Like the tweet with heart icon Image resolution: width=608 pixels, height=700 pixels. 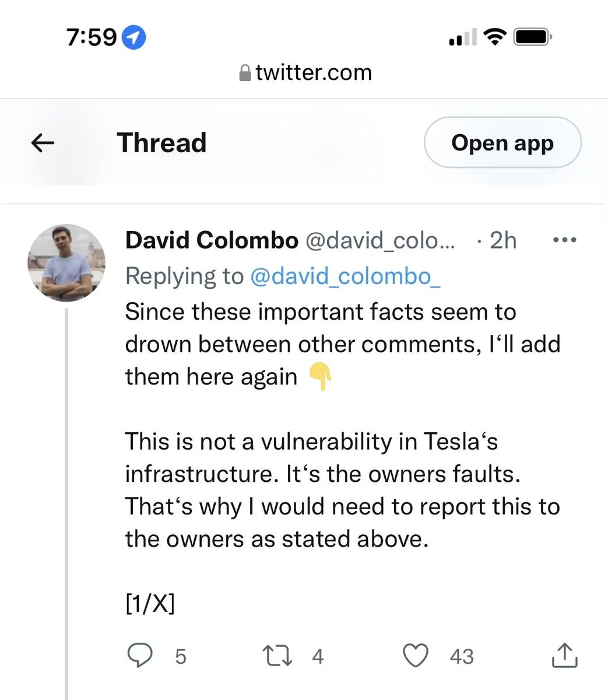pos(416,656)
